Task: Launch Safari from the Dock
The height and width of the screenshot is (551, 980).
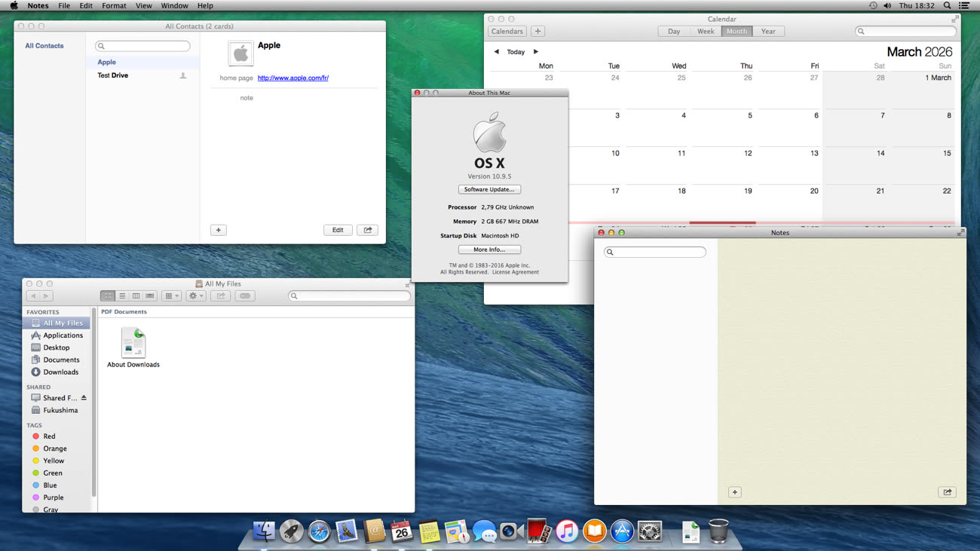Action: [319, 531]
